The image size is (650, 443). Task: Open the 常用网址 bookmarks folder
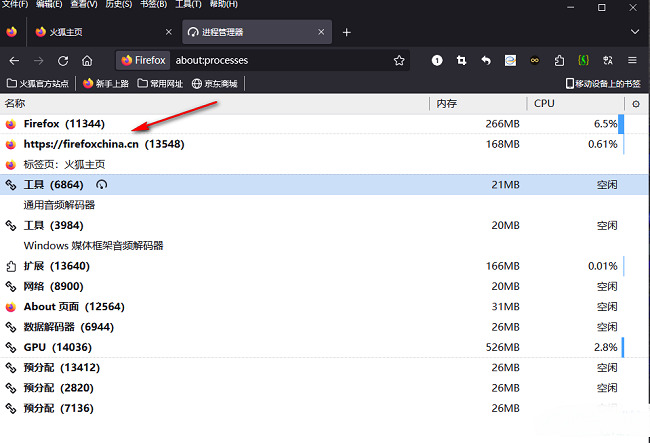coord(160,84)
